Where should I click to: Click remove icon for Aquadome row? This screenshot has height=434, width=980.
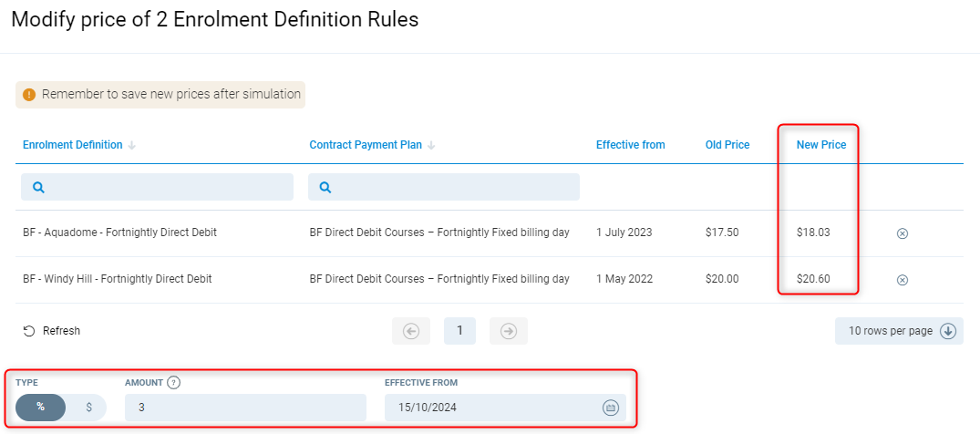(x=903, y=233)
